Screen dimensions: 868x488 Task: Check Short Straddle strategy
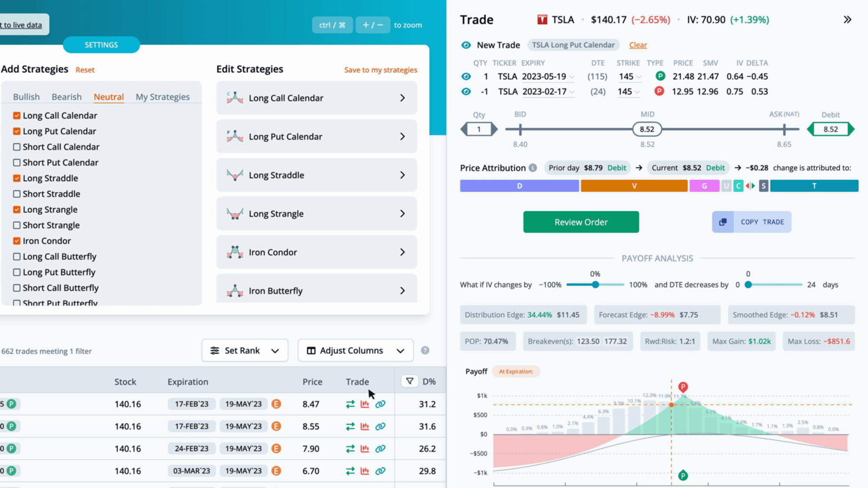17,194
